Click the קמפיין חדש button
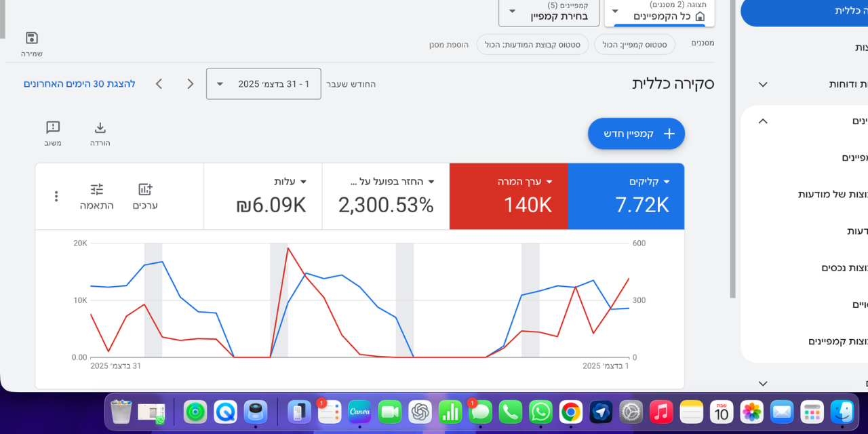The height and width of the screenshot is (434, 868). click(x=636, y=134)
